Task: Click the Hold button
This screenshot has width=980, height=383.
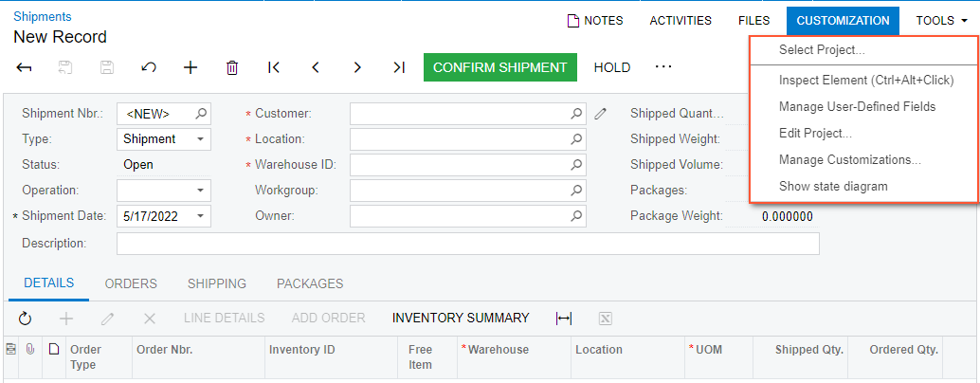Action: tap(612, 67)
